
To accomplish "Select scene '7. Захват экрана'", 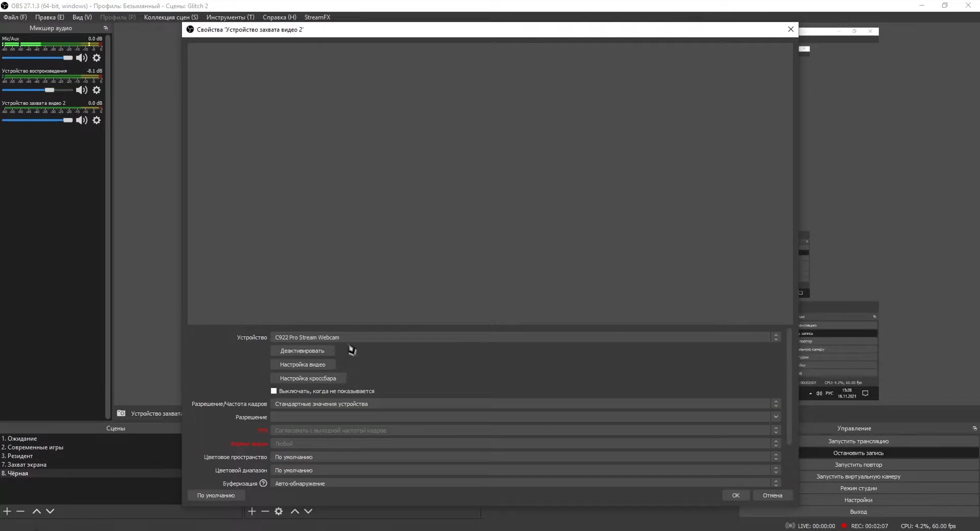I will tap(24, 464).
